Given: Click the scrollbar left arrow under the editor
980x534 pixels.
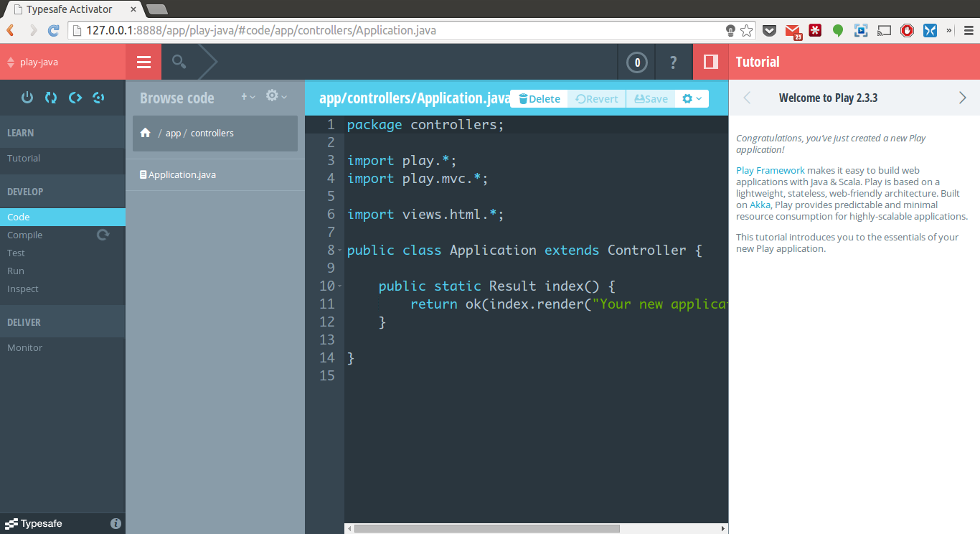Looking at the screenshot, I should 349,528.
